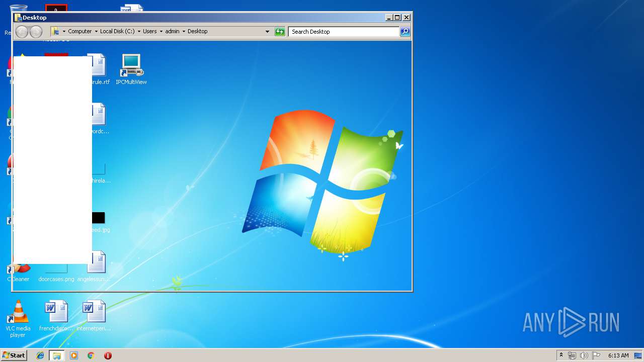Viewport: 644px width, 362px height.
Task: Minimize the Desktop Explorer window
Action: click(x=389, y=17)
